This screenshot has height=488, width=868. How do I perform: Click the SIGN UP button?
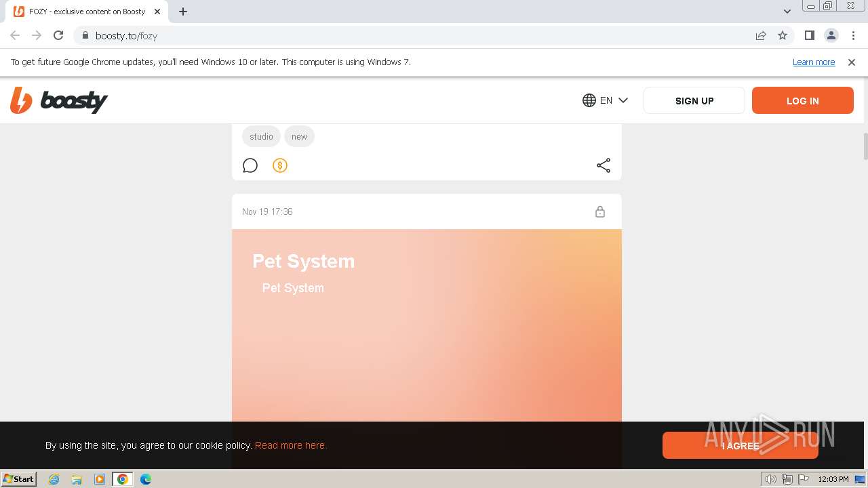(x=694, y=100)
